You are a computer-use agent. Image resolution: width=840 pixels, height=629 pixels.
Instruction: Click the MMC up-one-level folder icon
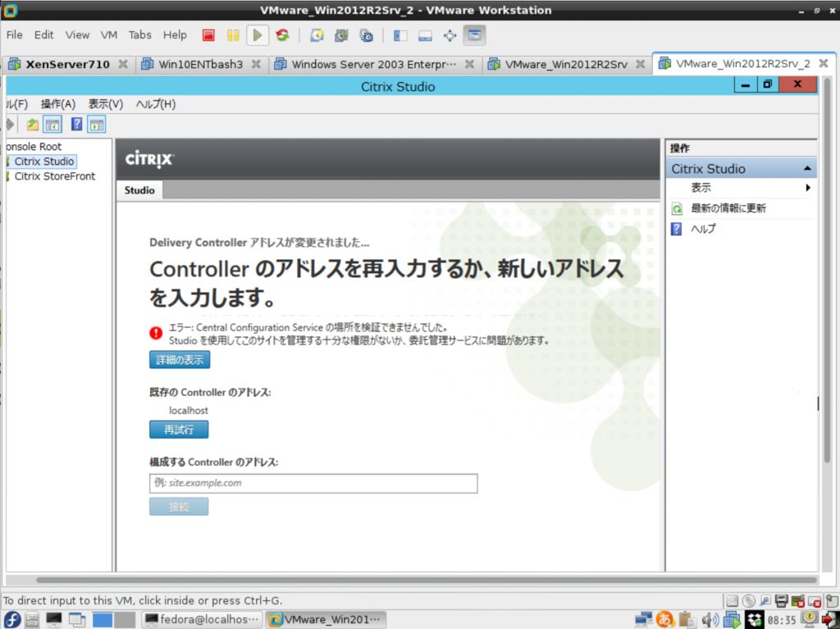pos(33,125)
